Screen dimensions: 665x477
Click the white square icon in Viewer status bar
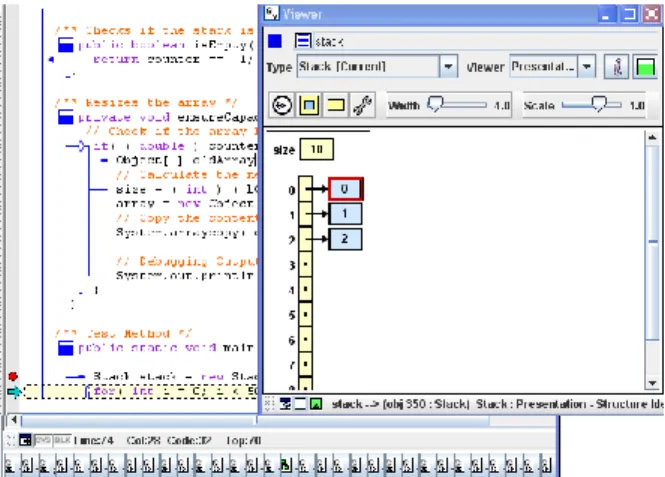pos(300,404)
